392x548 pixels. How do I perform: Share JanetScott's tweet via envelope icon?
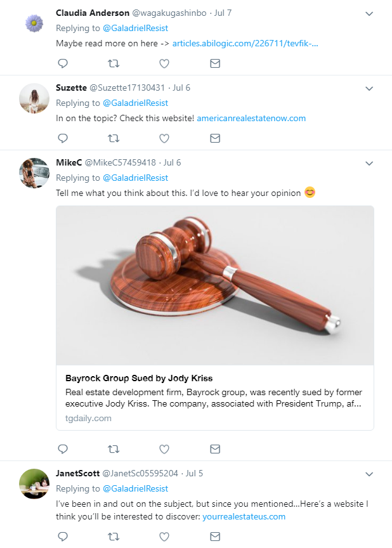(215, 537)
